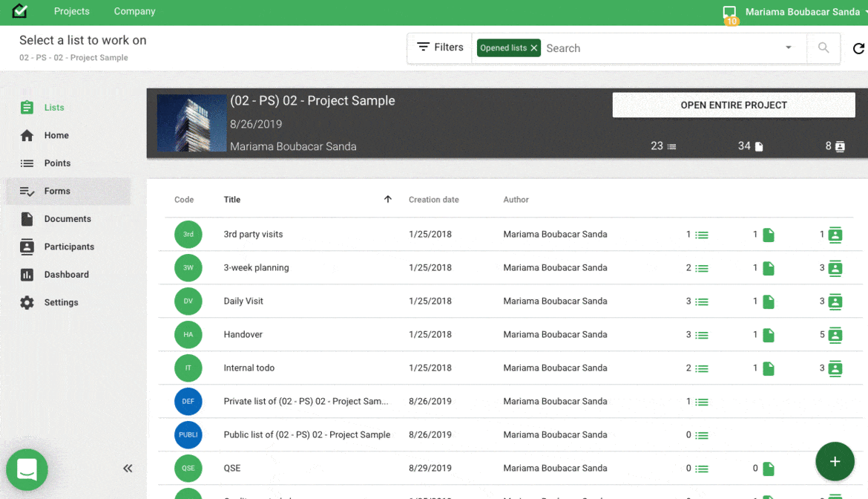868x499 pixels.
Task: Click the project building thumbnail
Action: [x=192, y=123]
